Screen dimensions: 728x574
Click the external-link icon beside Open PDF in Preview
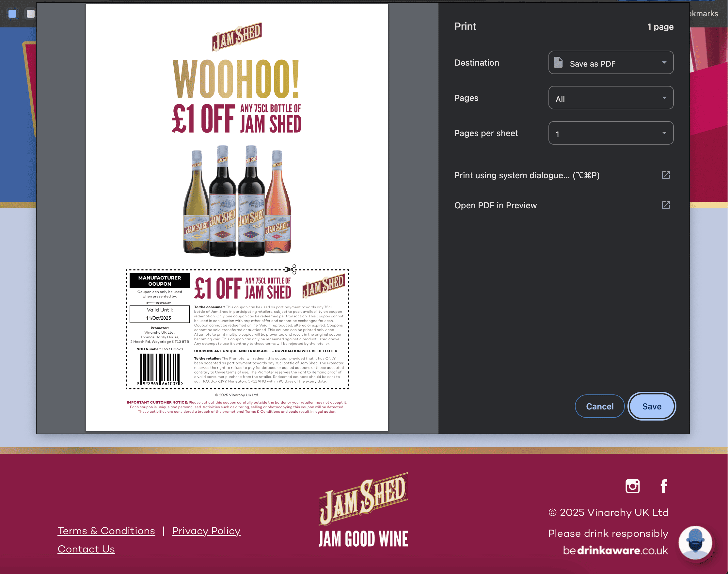666,205
